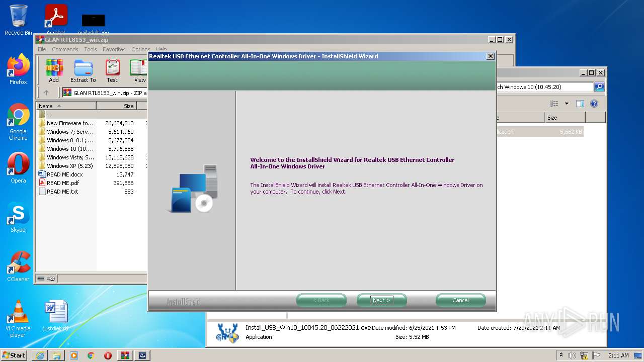Click the size value 26,624,013
The width and height of the screenshot is (644, 362).
click(x=119, y=123)
